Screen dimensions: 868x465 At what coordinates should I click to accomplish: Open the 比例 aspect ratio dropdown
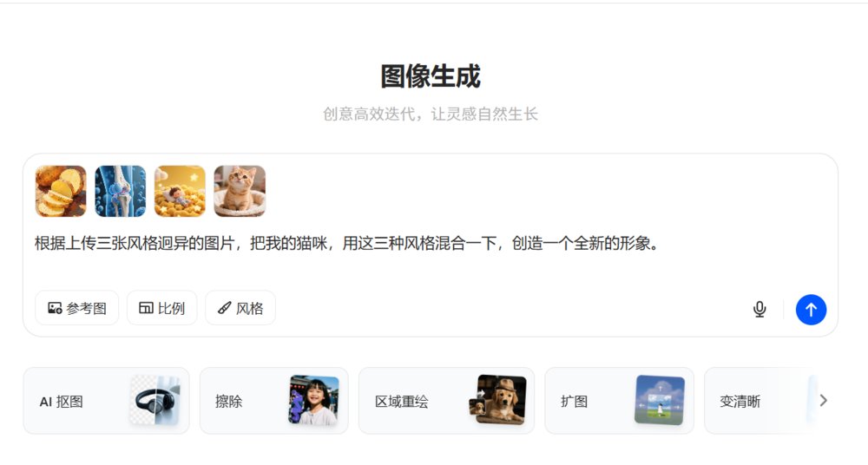[161, 308]
